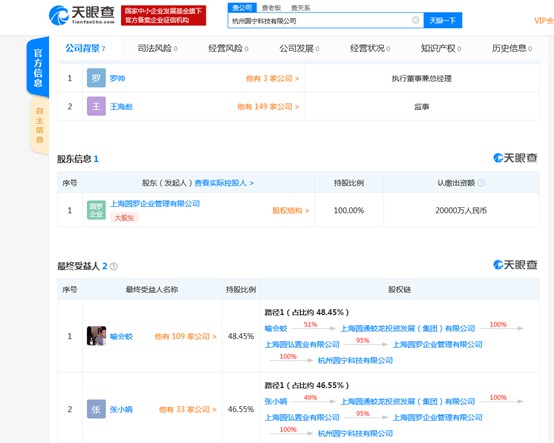554x443 pixels.
Task: Click the 最终受益人 help question icon
Action: tap(113, 266)
